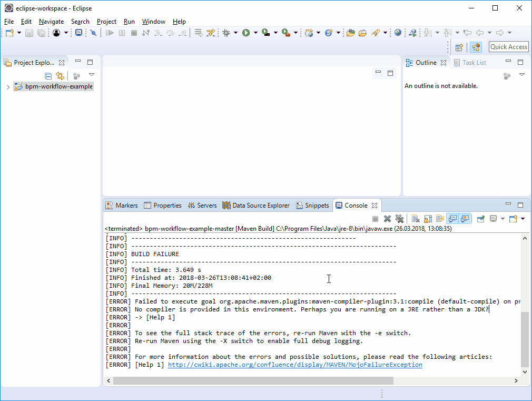The height and width of the screenshot is (401, 532).
Task: Toggle Use Step Filters icon
Action: pyautogui.click(x=211, y=33)
